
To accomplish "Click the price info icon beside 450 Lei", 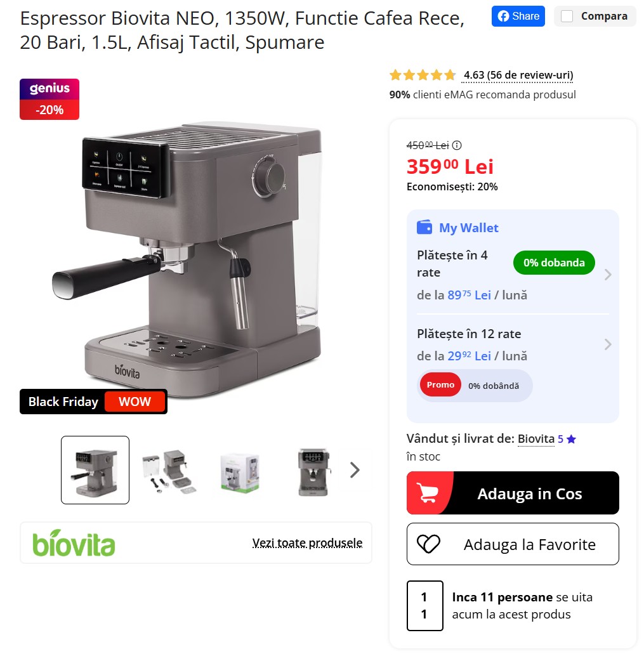I will (457, 145).
